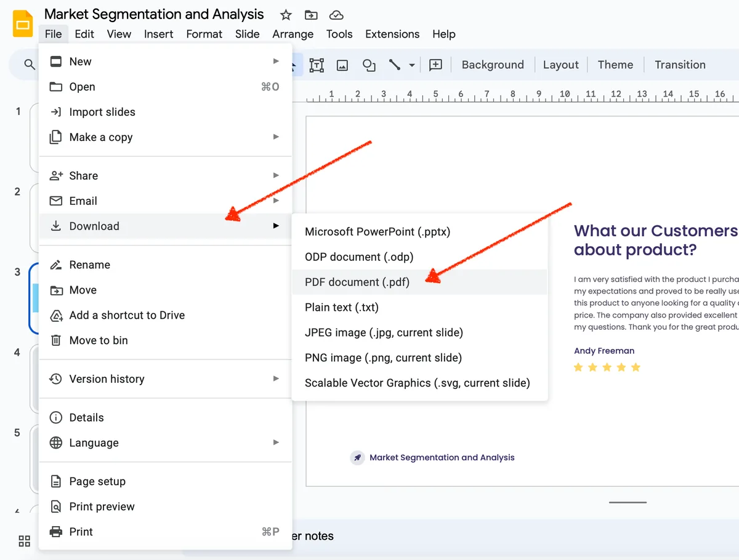739x560 pixels.
Task: Choose Scalable Vector Graphics (.svg, current slide)
Action: (x=419, y=383)
